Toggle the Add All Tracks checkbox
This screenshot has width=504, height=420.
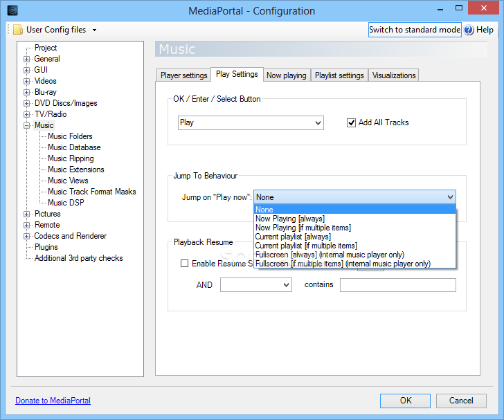[351, 122]
